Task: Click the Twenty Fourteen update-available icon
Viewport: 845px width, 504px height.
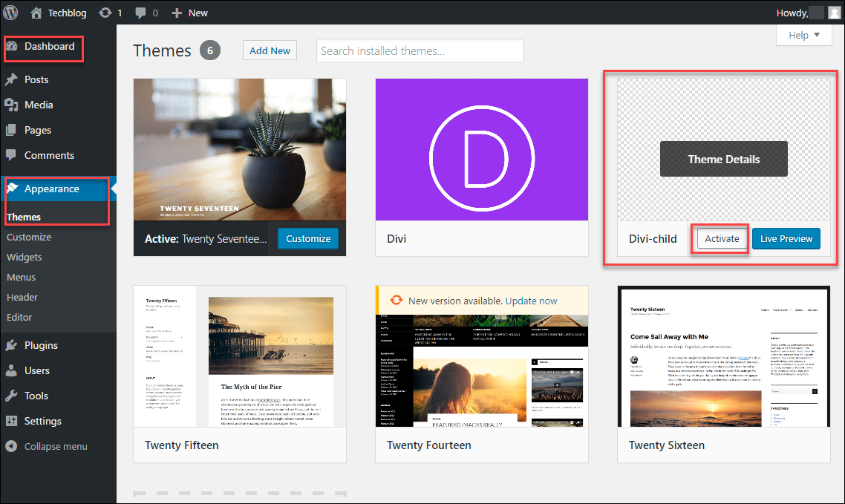Action: (396, 301)
